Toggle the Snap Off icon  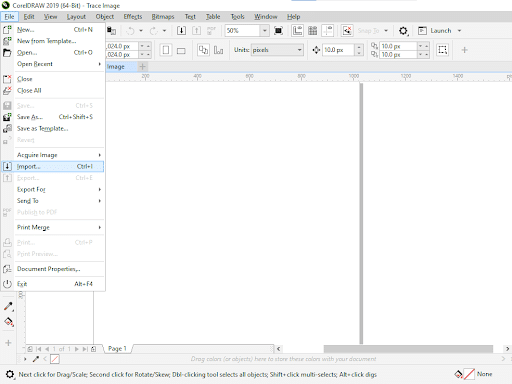click(x=347, y=31)
